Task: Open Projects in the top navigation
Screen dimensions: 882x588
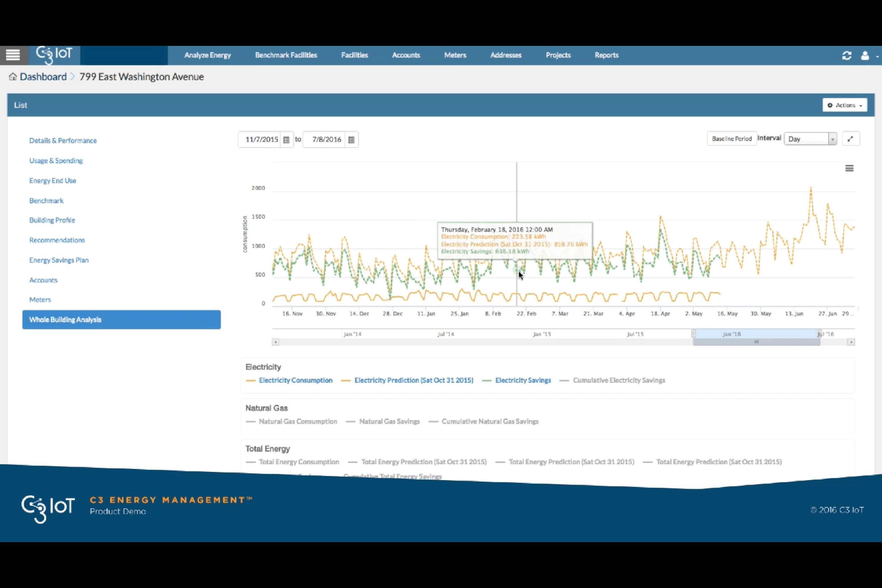Action: pyautogui.click(x=558, y=55)
